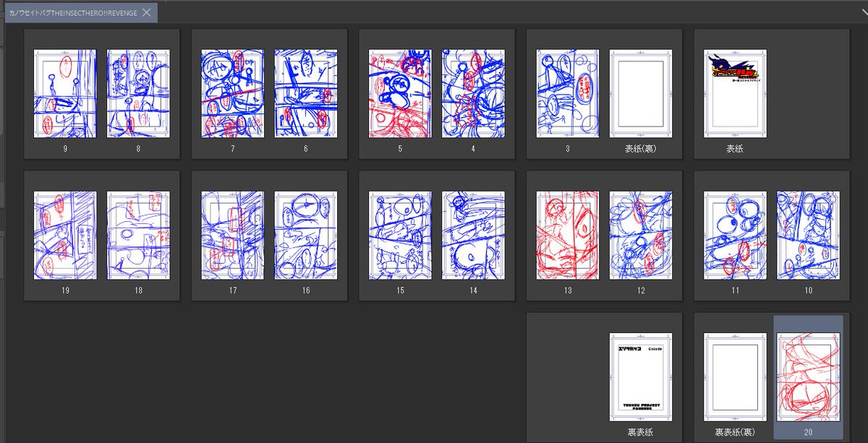The image size is (868, 443).
Task: Select page 10 thumbnail
Action: [808, 236]
